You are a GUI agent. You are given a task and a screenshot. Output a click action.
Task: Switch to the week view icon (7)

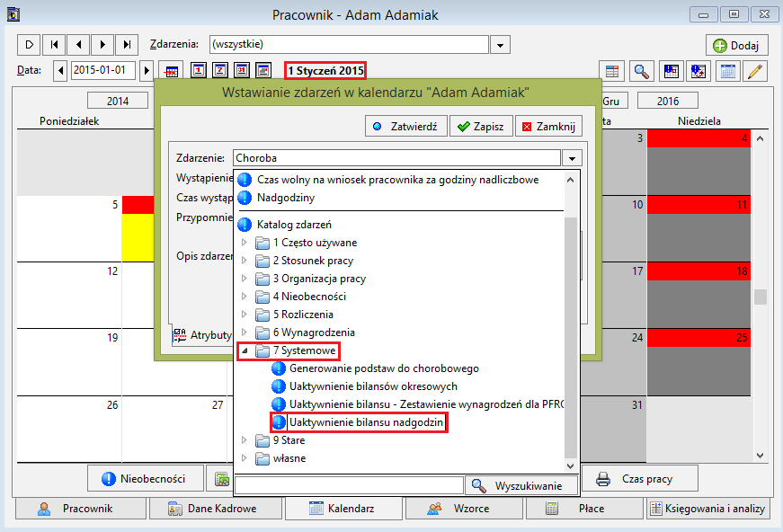[220, 70]
